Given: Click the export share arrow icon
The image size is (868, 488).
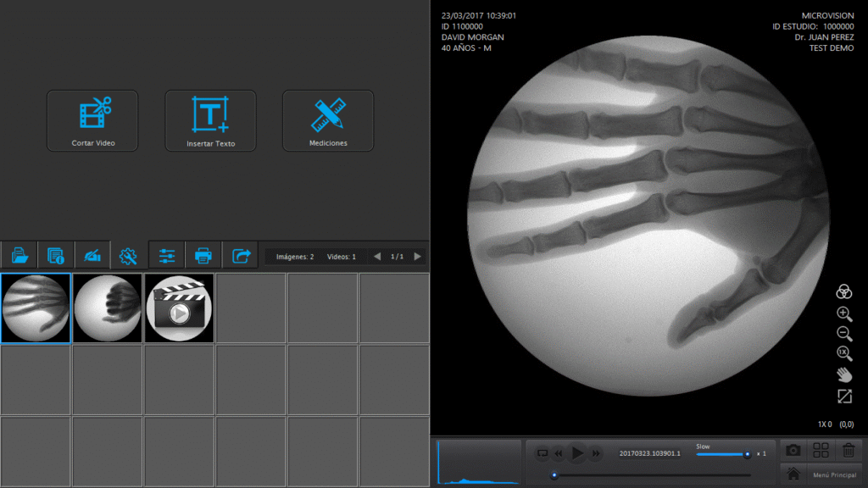Looking at the screenshot, I should [241, 255].
